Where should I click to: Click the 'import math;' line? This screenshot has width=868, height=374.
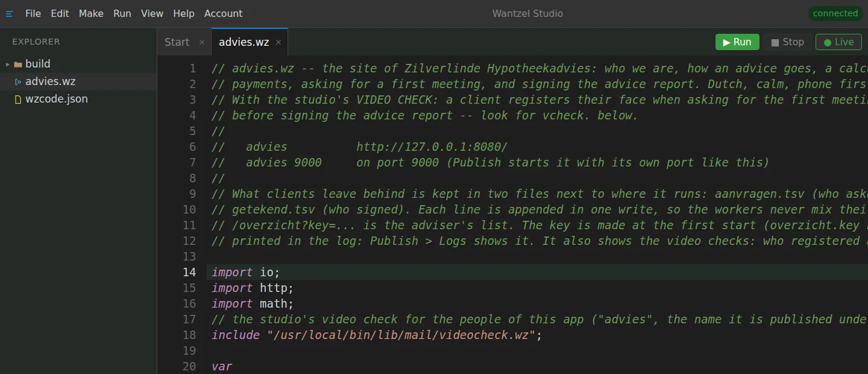[x=253, y=303]
